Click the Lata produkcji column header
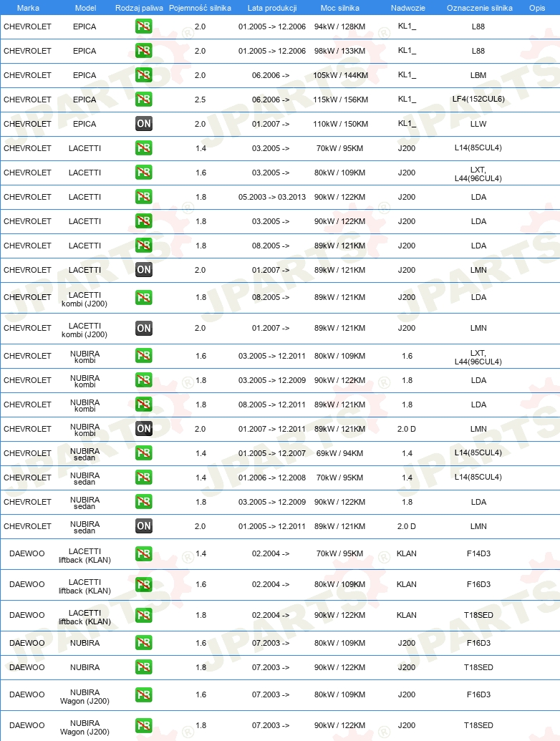Image resolution: width=560 pixels, height=741 pixels. 272,8
